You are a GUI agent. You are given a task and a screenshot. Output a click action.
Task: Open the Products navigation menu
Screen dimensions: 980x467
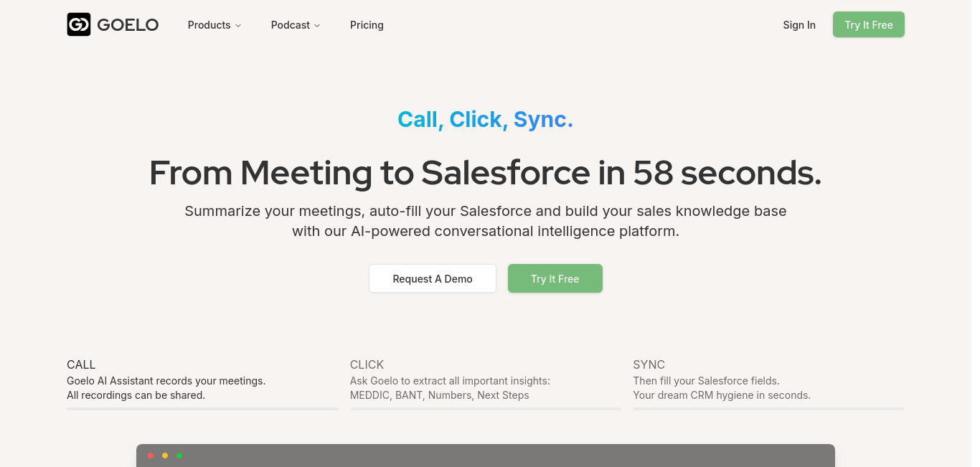[x=209, y=25]
